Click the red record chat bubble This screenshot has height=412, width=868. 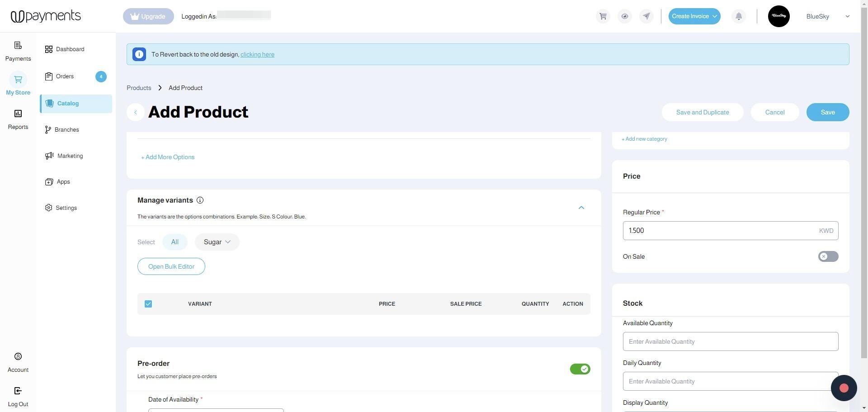coord(844,388)
